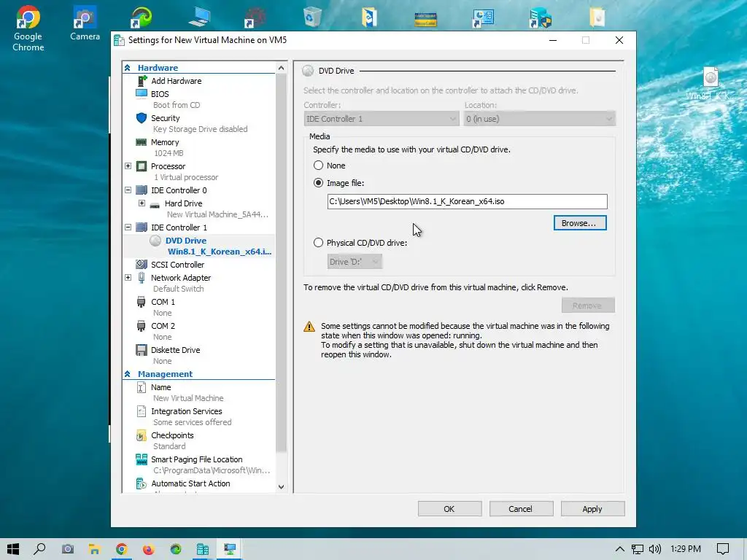Select the Security settings item

pyautogui.click(x=199, y=122)
